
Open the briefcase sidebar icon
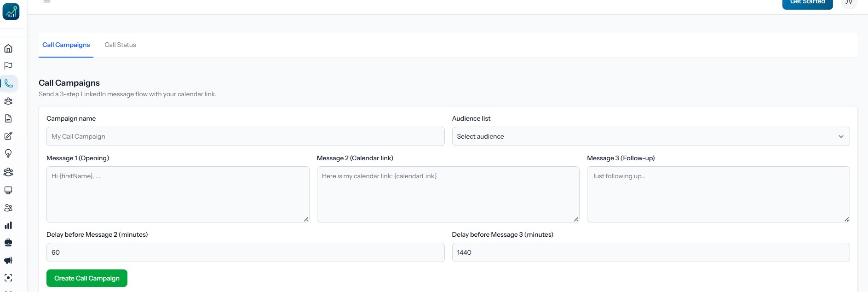(8, 243)
